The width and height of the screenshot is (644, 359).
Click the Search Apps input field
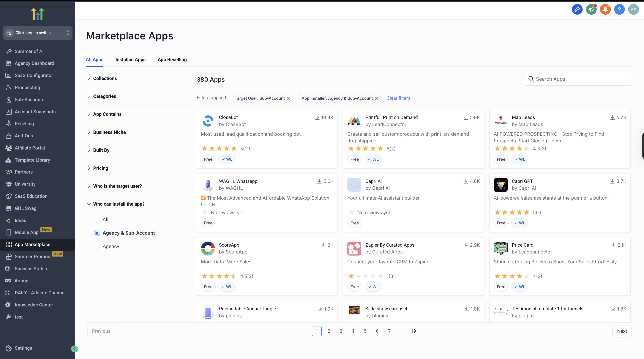click(x=580, y=79)
